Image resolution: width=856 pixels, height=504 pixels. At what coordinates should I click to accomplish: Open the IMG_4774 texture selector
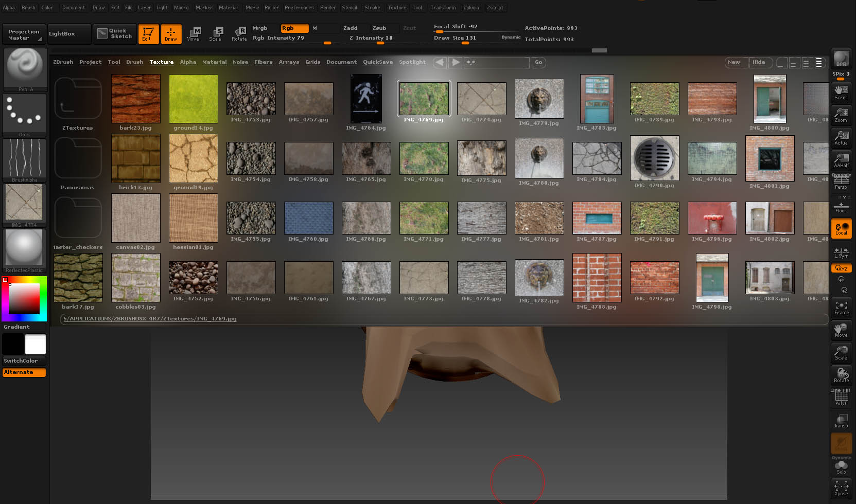pyautogui.click(x=24, y=205)
